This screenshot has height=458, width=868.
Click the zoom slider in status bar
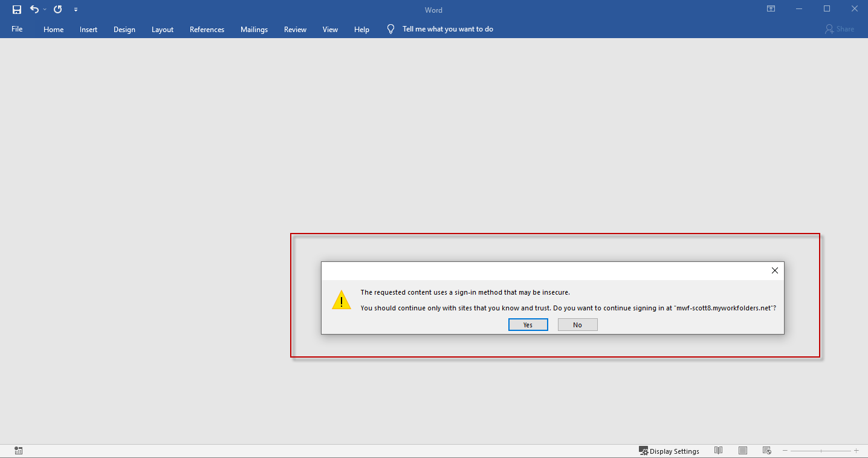pos(820,451)
